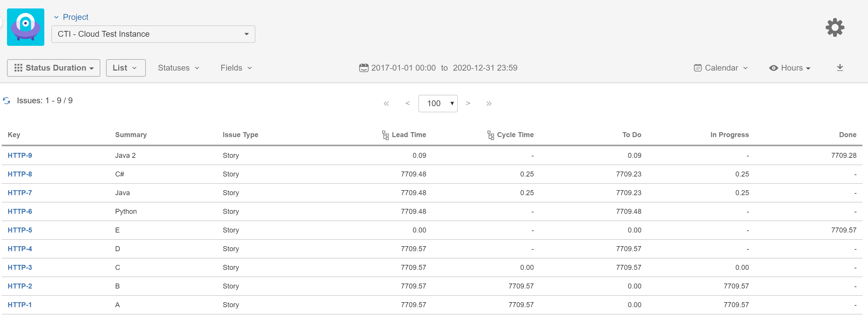Open issue HTTP-9

(20, 155)
